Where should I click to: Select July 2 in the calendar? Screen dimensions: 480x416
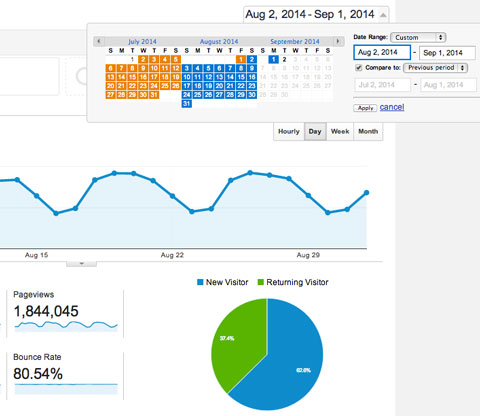[x=143, y=59]
